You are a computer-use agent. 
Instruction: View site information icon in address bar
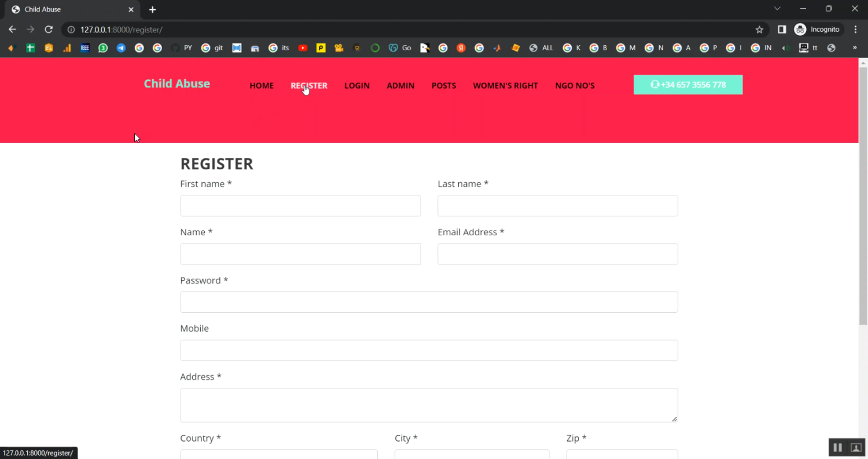coord(71,29)
